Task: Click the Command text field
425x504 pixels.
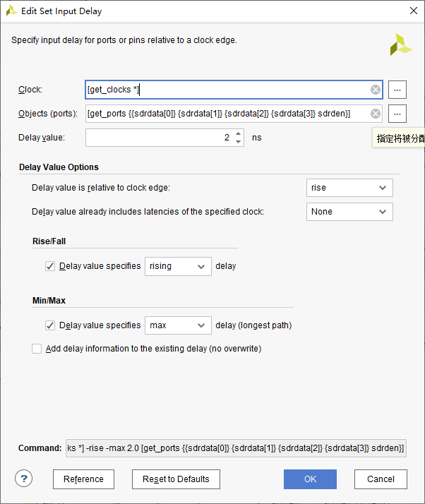Action: [236, 448]
